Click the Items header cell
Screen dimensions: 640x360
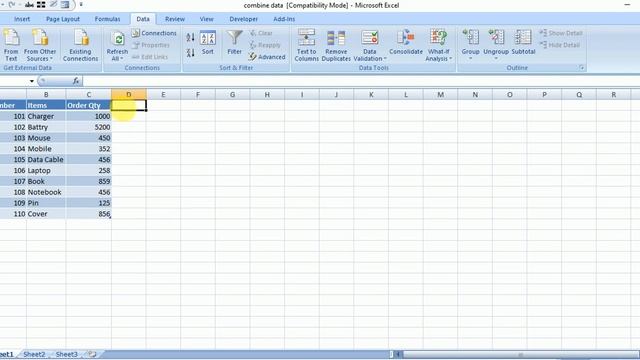[x=46, y=105]
